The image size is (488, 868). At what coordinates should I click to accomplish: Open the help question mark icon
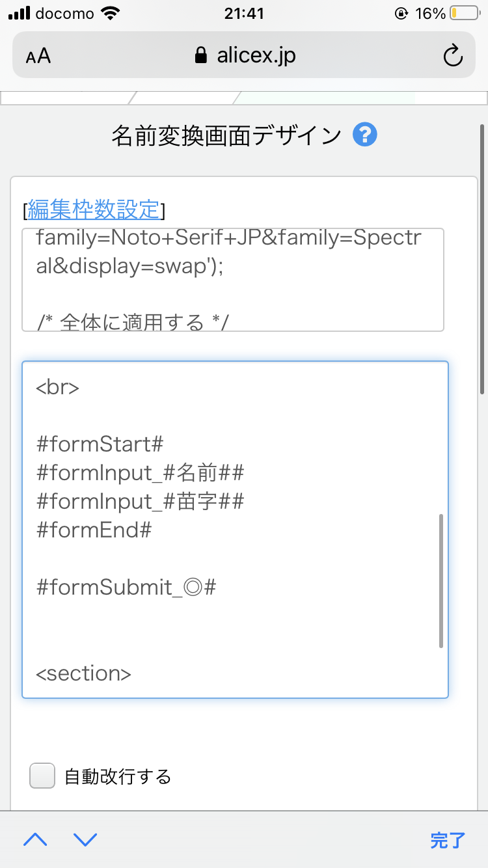coord(365,135)
